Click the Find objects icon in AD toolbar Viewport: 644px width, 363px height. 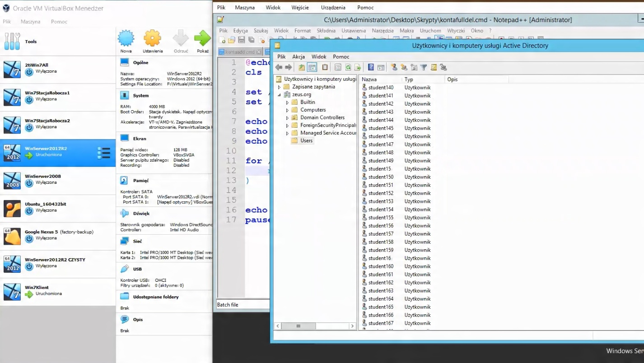(434, 67)
